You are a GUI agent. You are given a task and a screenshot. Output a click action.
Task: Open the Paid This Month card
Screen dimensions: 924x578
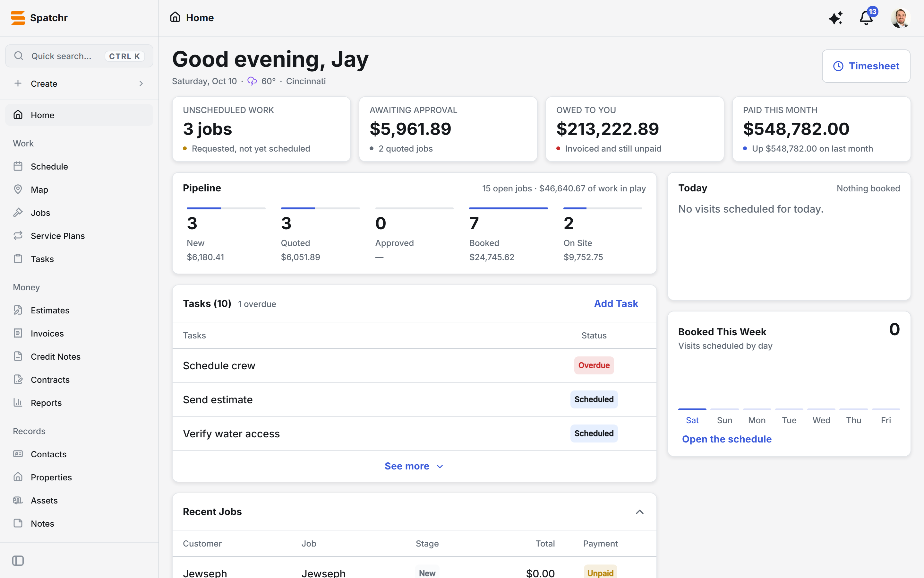tap(821, 129)
